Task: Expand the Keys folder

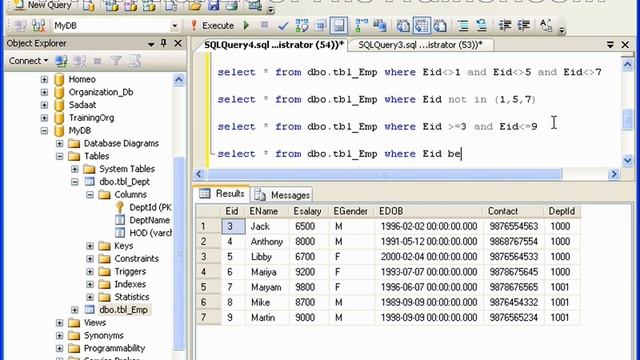Action: (90, 246)
